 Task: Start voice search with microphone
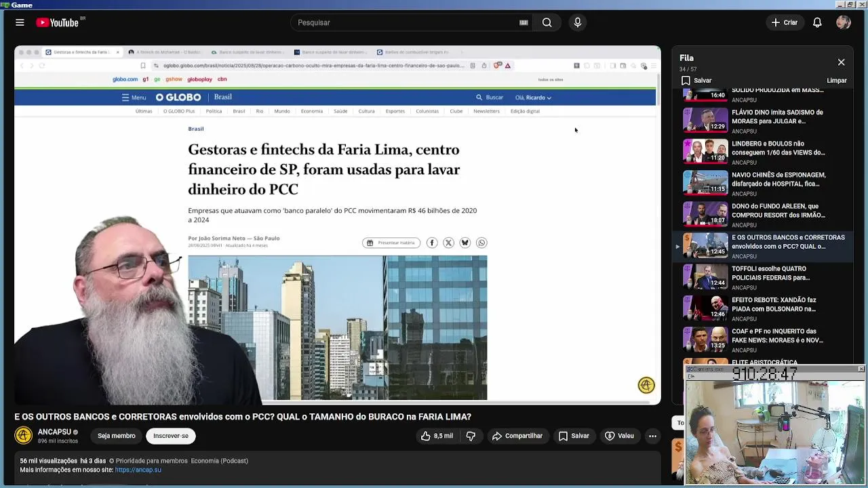point(578,22)
